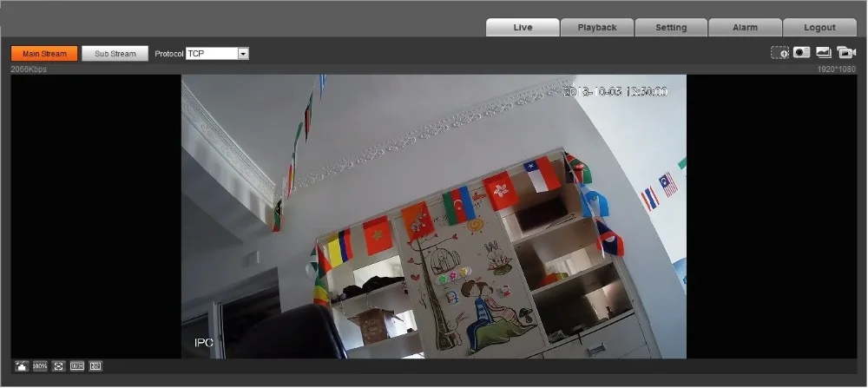This screenshot has width=868, height=388.
Task: Switch to the Live tab
Action: click(x=523, y=27)
